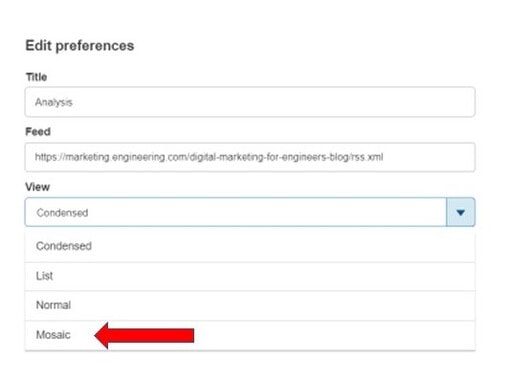Screen dimensions: 512x382
Task: Click the word Analysis in Title box
Action: 54,102
